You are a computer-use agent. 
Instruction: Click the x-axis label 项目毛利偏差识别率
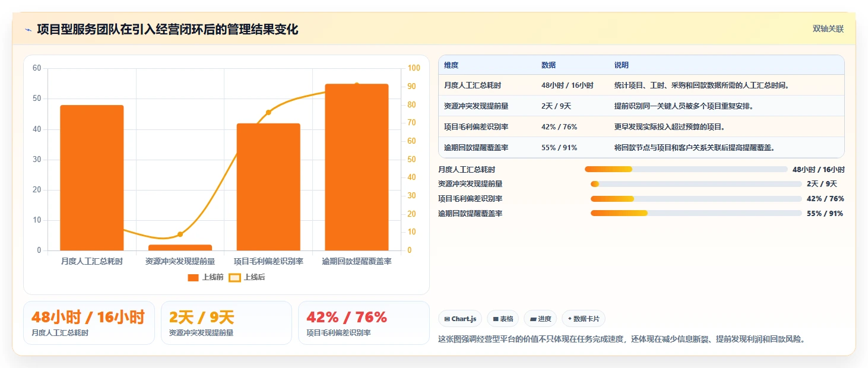pos(268,261)
